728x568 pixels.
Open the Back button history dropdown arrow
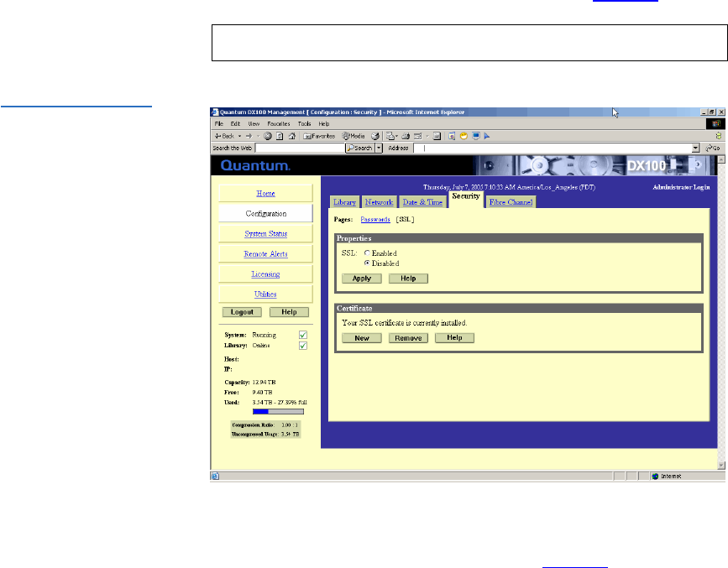click(239, 136)
